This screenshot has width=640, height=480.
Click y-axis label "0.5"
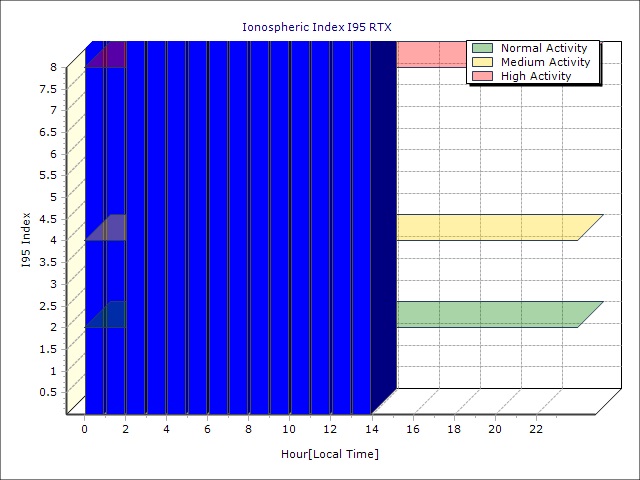point(49,392)
